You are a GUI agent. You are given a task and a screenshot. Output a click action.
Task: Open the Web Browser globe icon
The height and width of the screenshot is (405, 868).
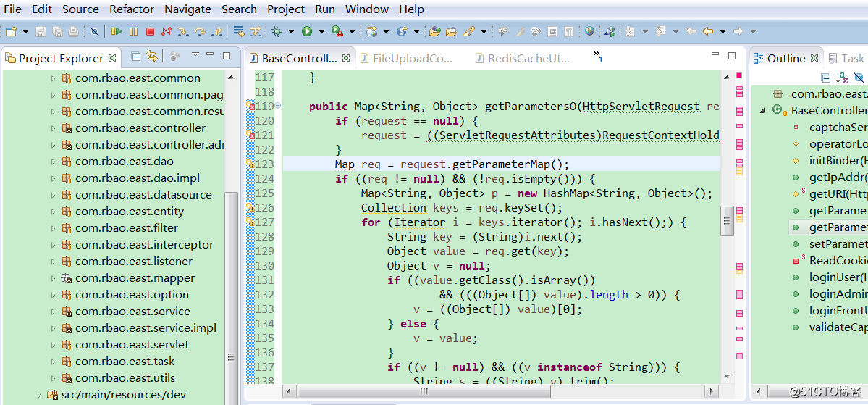[x=589, y=31]
